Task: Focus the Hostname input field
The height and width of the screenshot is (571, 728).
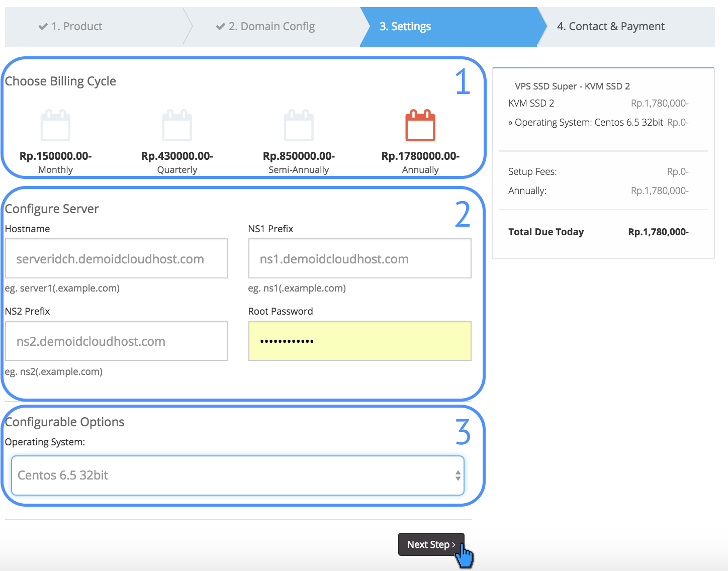Action: click(x=117, y=259)
